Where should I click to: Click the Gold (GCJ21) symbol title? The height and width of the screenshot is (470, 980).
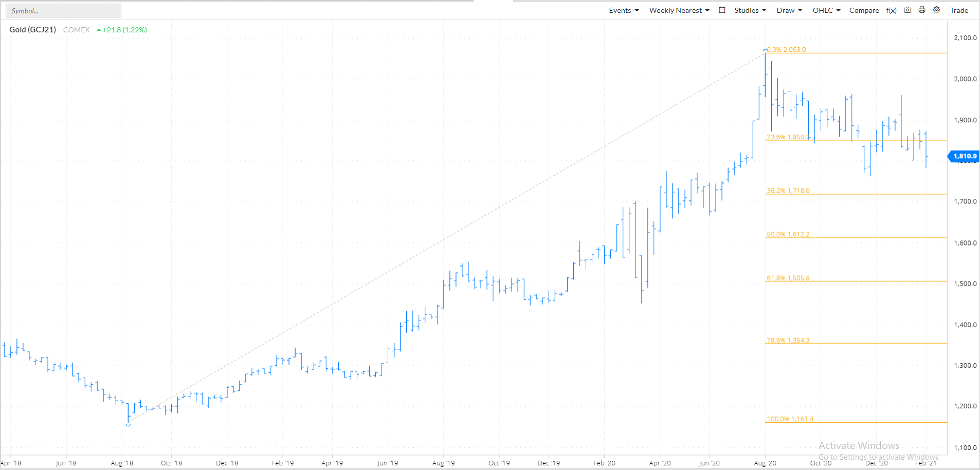tap(32, 30)
